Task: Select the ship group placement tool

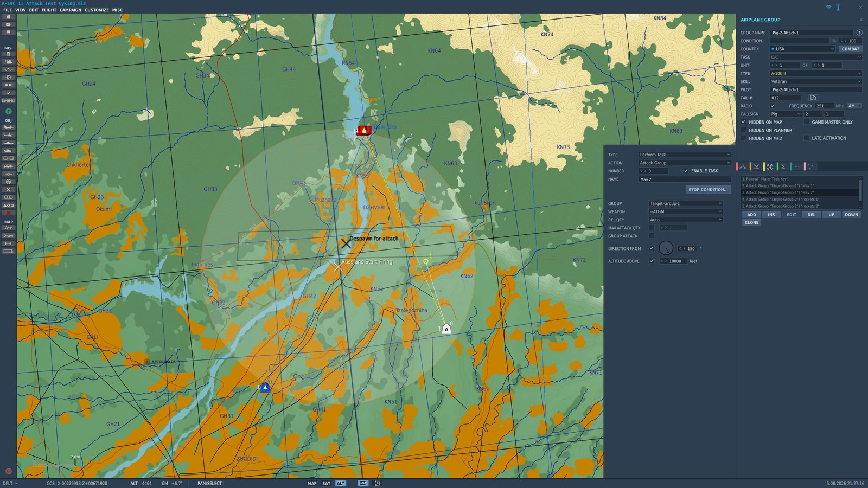Action: (x=8, y=143)
